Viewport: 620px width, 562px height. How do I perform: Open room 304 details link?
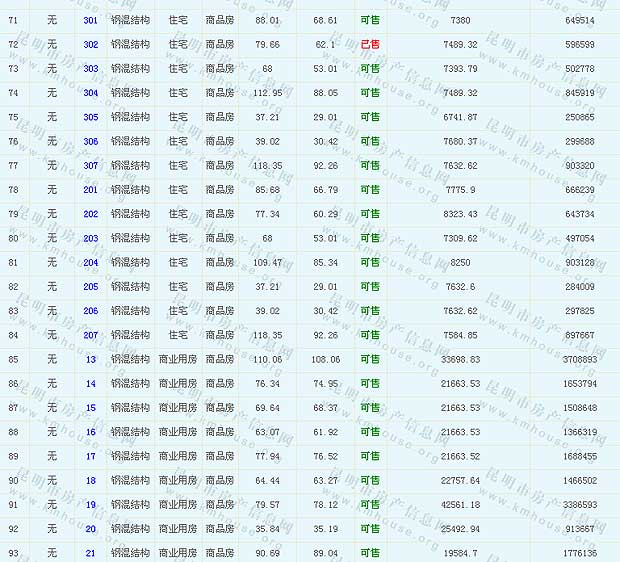[90, 93]
